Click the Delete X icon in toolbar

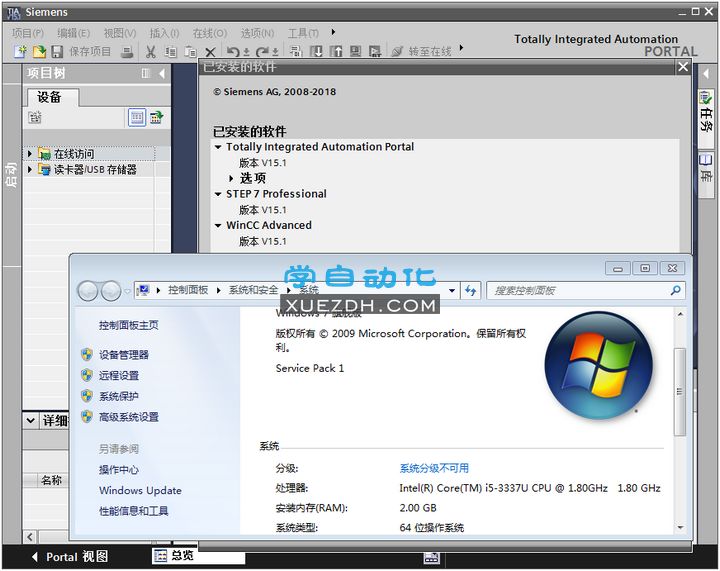(210, 52)
